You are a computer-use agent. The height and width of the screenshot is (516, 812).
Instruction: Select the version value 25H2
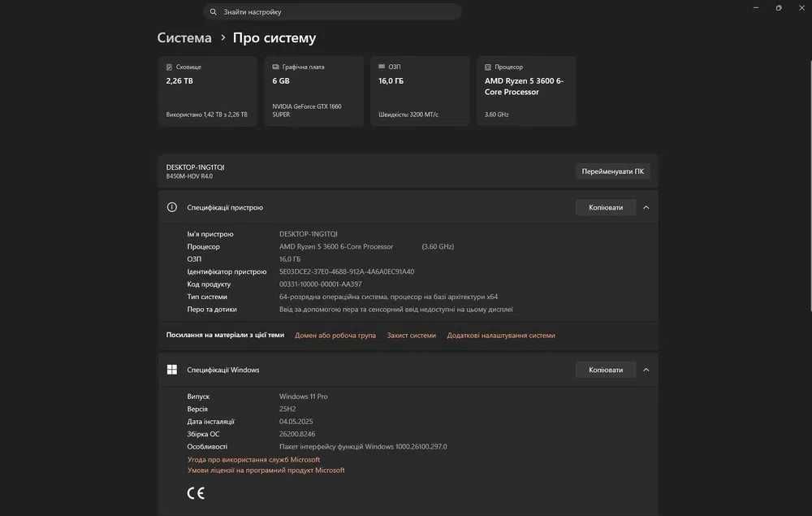(287, 409)
